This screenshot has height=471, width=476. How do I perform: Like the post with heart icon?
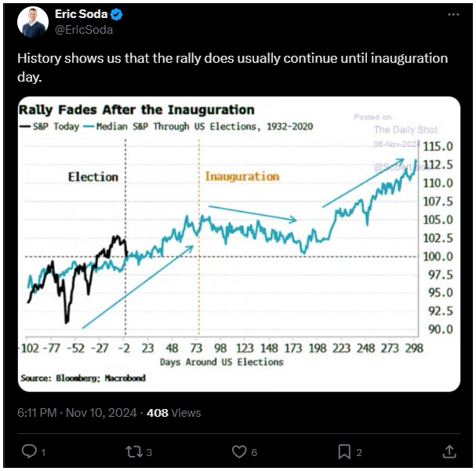[x=239, y=451]
